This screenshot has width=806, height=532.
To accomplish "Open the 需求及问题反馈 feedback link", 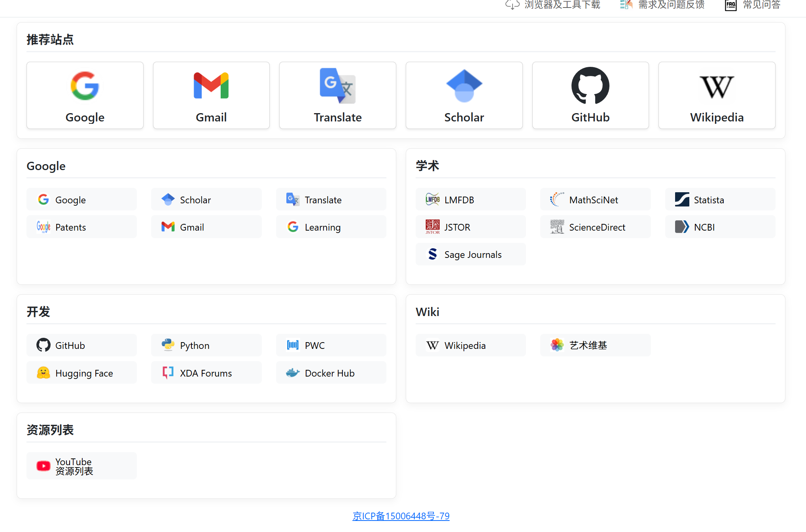I will coord(662,5).
